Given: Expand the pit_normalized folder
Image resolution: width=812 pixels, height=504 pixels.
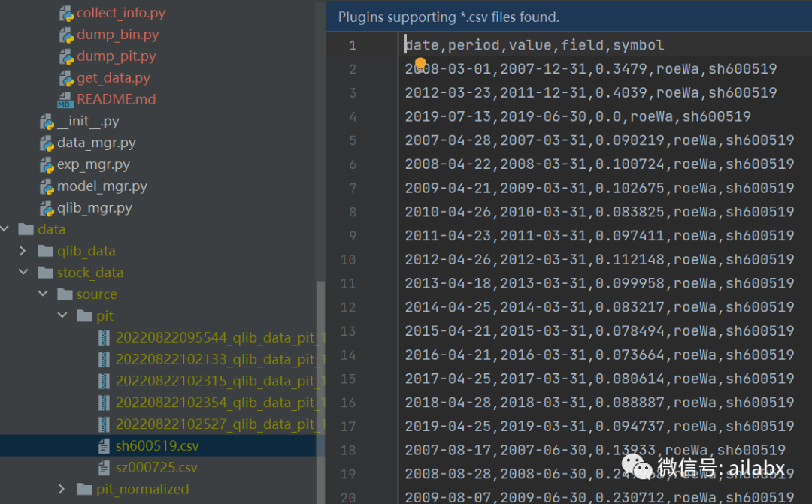Looking at the screenshot, I should (62, 489).
